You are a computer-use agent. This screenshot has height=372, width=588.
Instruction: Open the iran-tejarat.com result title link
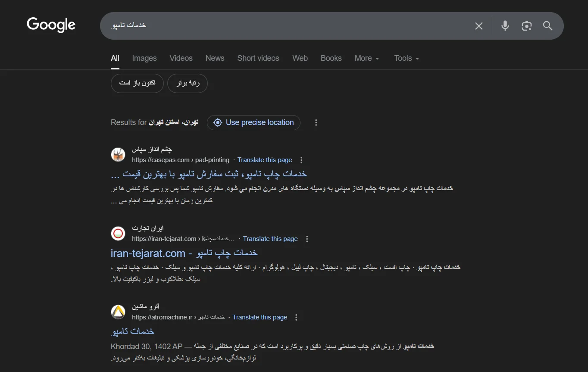(x=184, y=253)
